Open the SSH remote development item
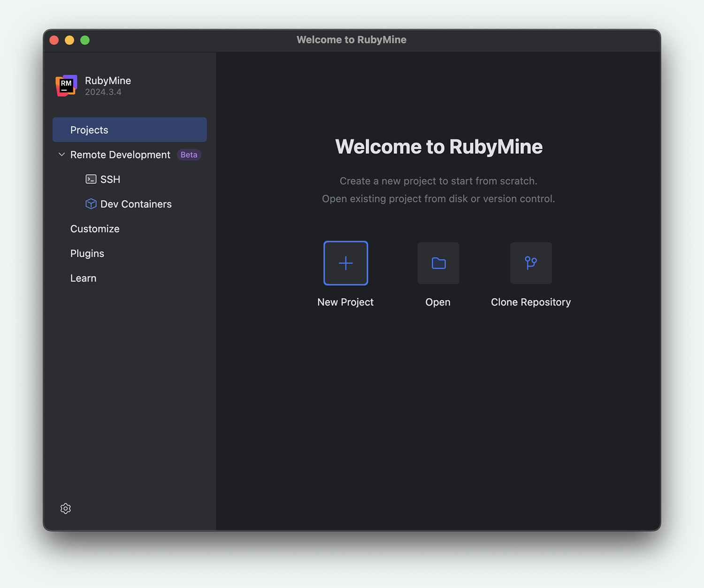This screenshot has width=704, height=588. [110, 179]
